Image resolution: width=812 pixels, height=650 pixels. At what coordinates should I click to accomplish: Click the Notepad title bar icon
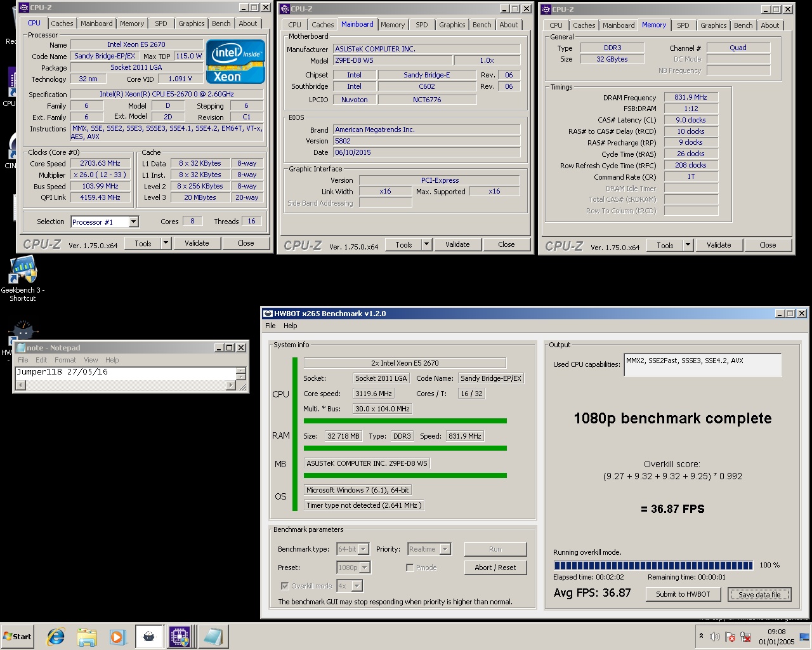coord(20,347)
